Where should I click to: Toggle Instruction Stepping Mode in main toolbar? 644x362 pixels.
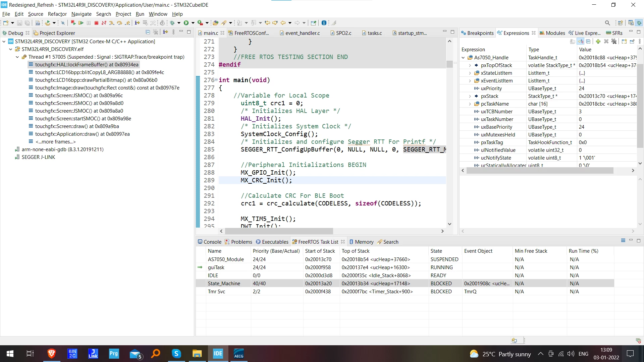[137, 23]
